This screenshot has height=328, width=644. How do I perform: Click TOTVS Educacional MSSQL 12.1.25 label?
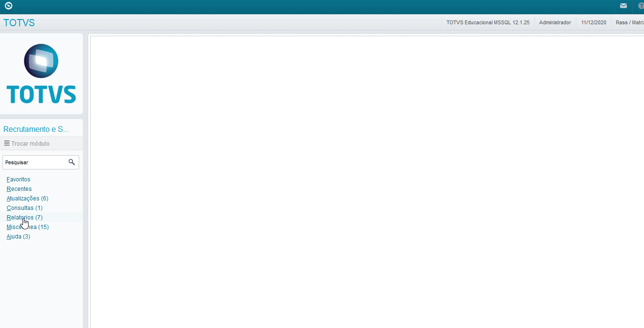point(488,22)
